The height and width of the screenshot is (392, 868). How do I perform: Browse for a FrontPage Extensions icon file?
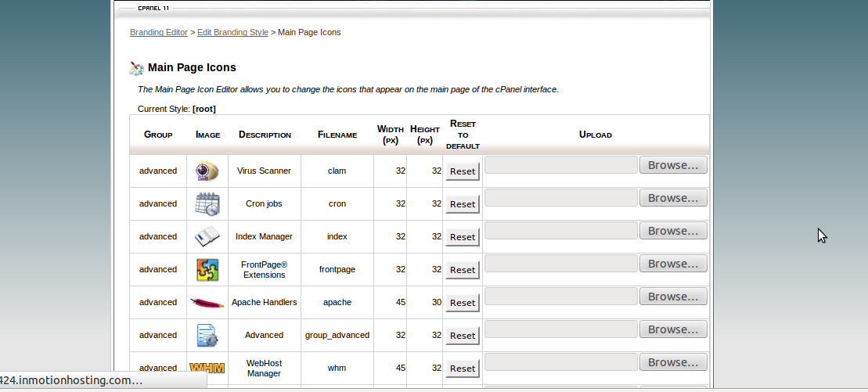(x=673, y=264)
